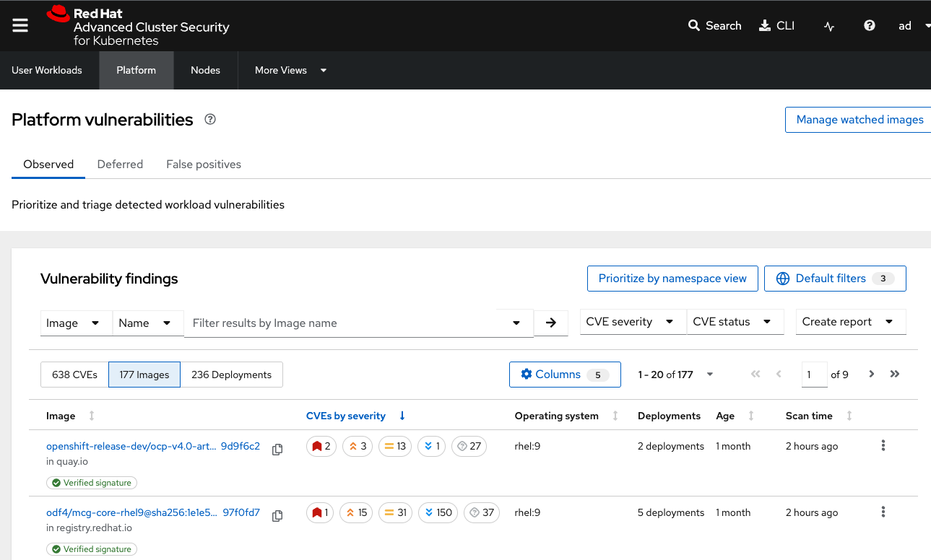
Task: Sort the table by Image column
Action: (91, 416)
